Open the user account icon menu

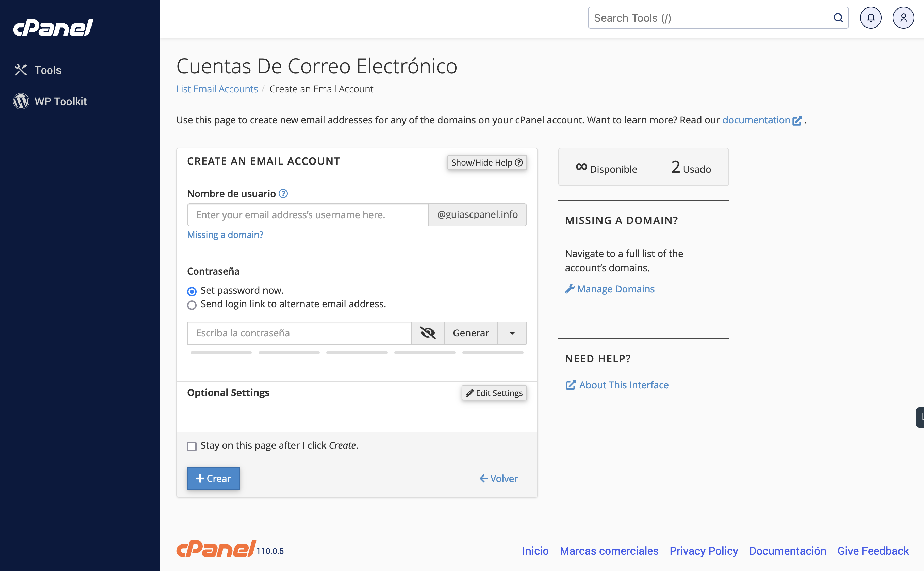pos(903,18)
